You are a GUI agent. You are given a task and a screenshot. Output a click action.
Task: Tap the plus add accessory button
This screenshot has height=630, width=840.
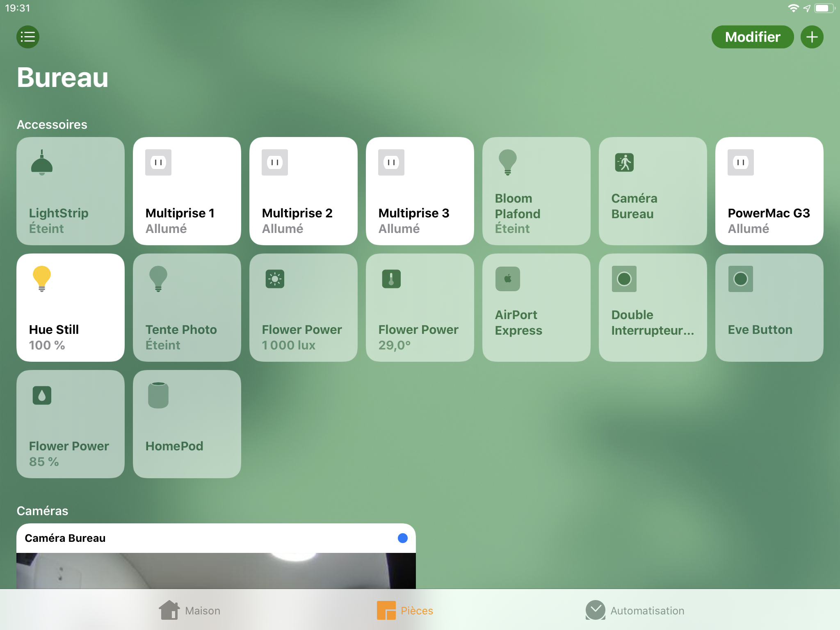(x=812, y=37)
